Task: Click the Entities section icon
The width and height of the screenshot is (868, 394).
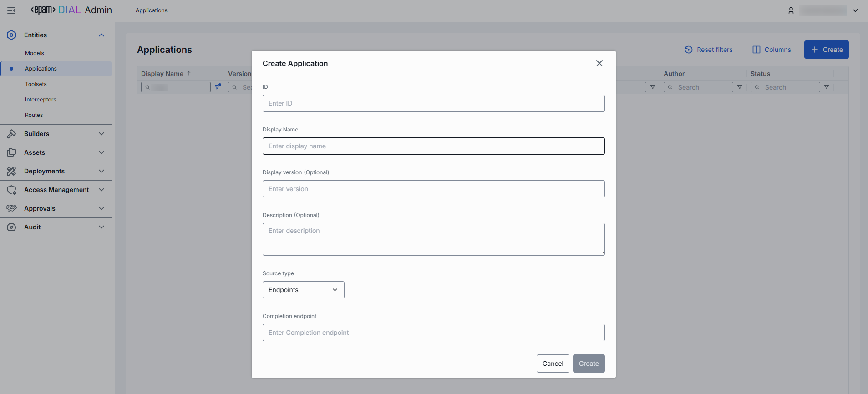Action: coord(11,35)
